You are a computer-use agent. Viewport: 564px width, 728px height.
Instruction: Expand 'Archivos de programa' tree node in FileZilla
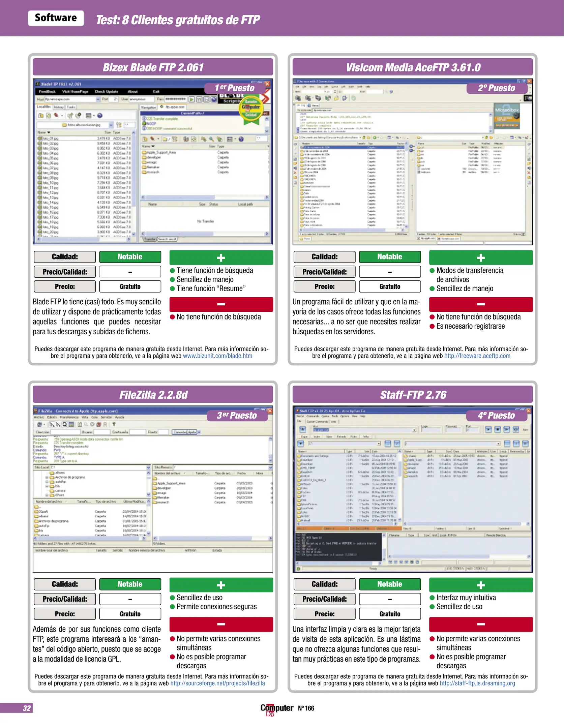click(47, 477)
